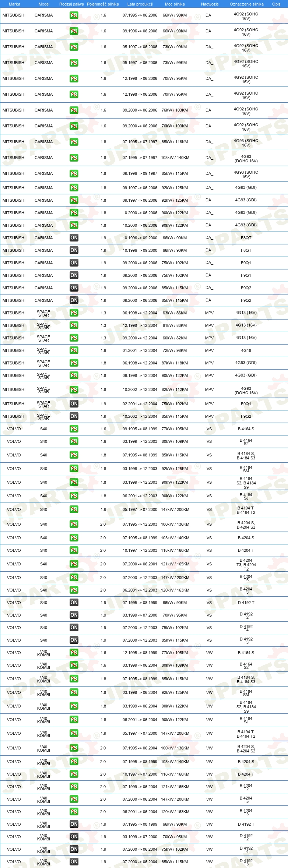Click the Lata produkcji column header
This screenshot has width=288, height=868.
pyautogui.click(x=140, y=4)
